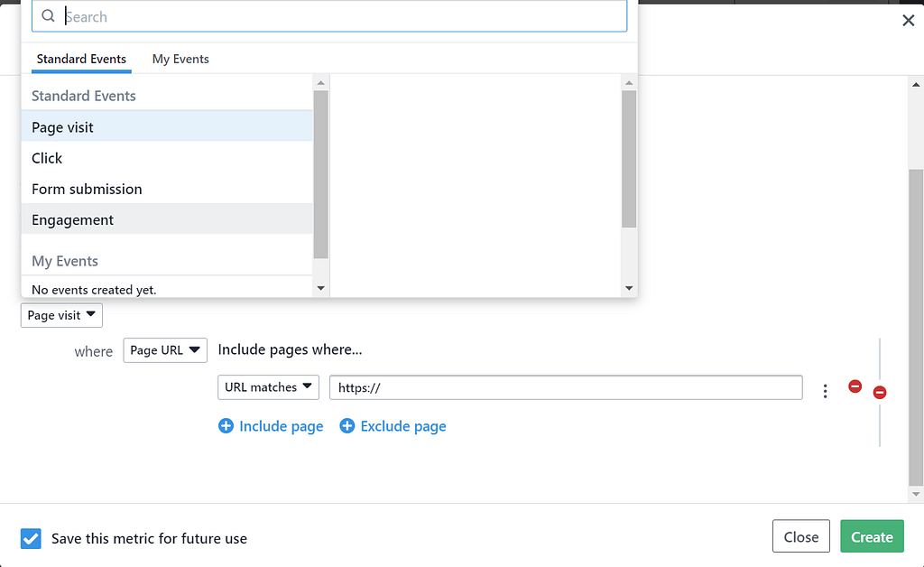Click the Exclude page plus icon

click(347, 425)
